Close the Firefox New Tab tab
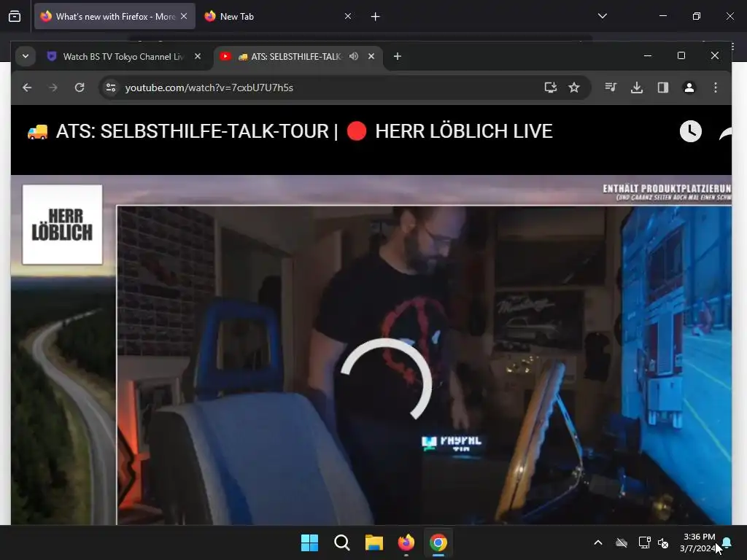 click(x=348, y=16)
